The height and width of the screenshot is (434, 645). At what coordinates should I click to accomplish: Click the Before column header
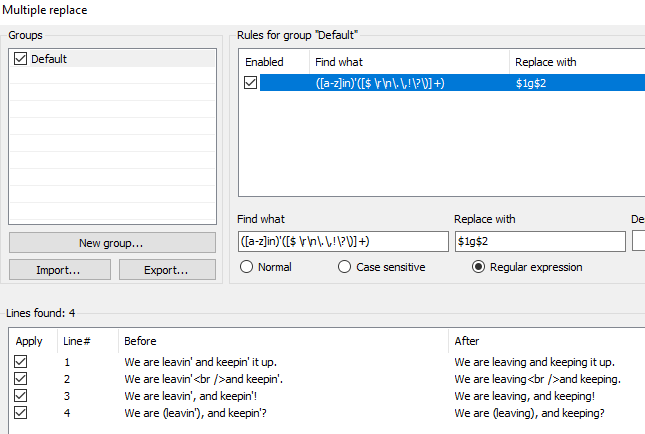141,341
